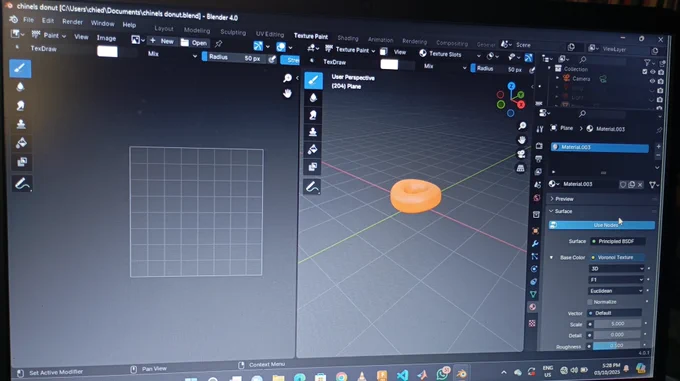Open the File menu
The height and width of the screenshot is (381, 680).
pyautogui.click(x=28, y=20)
